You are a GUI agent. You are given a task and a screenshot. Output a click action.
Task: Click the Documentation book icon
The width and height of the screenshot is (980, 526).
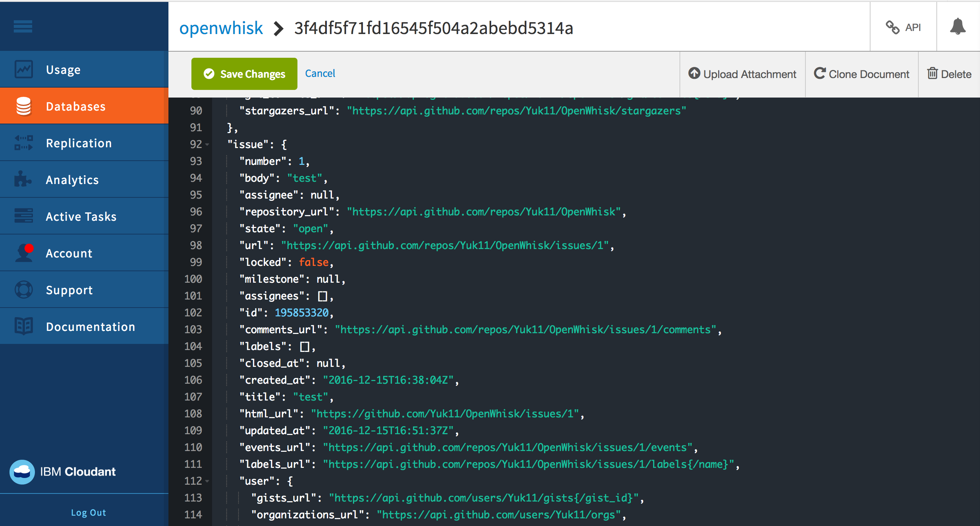coord(24,326)
